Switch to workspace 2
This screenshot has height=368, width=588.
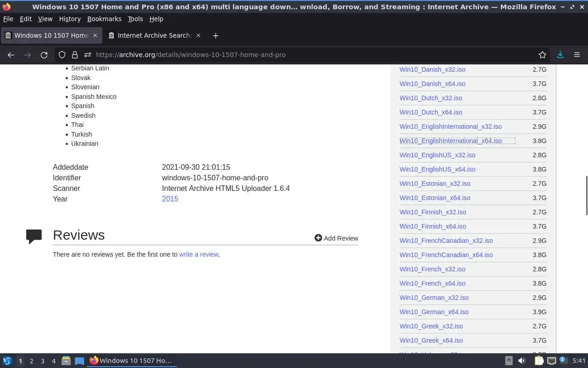point(31,361)
